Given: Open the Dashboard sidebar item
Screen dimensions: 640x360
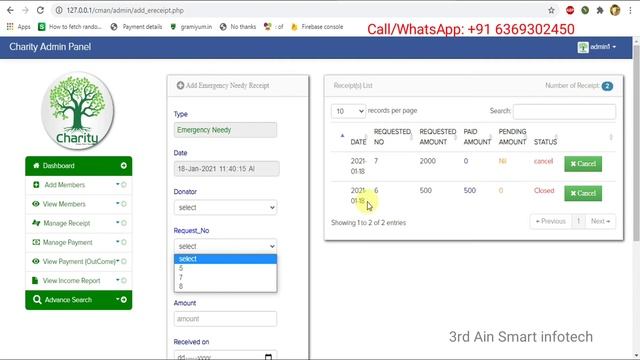Looking at the screenshot, I should [x=78, y=166].
